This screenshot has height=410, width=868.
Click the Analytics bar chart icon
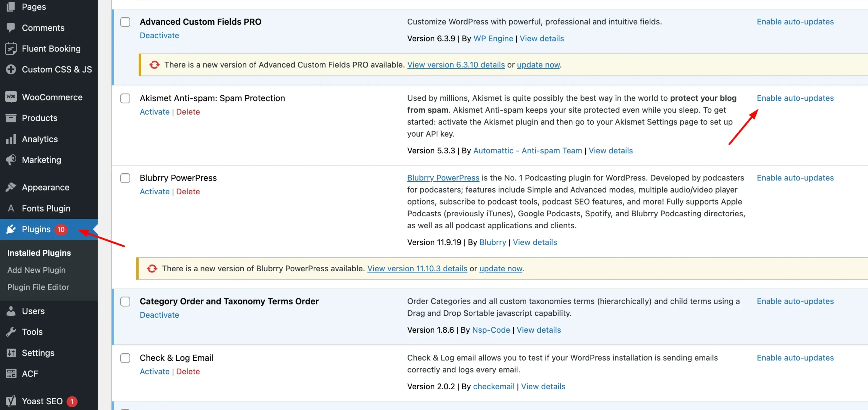[11, 139]
